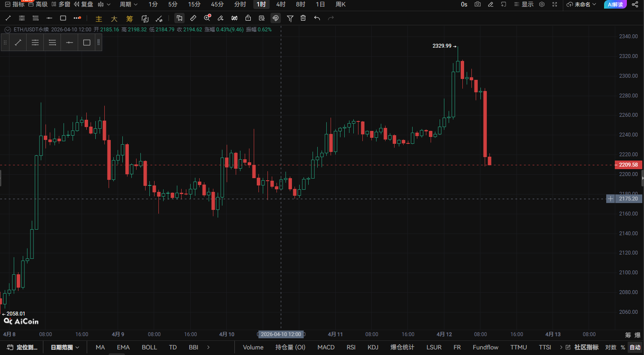
Task: Select the parallel lines tool in the top toolbar
Action: (x=36, y=18)
